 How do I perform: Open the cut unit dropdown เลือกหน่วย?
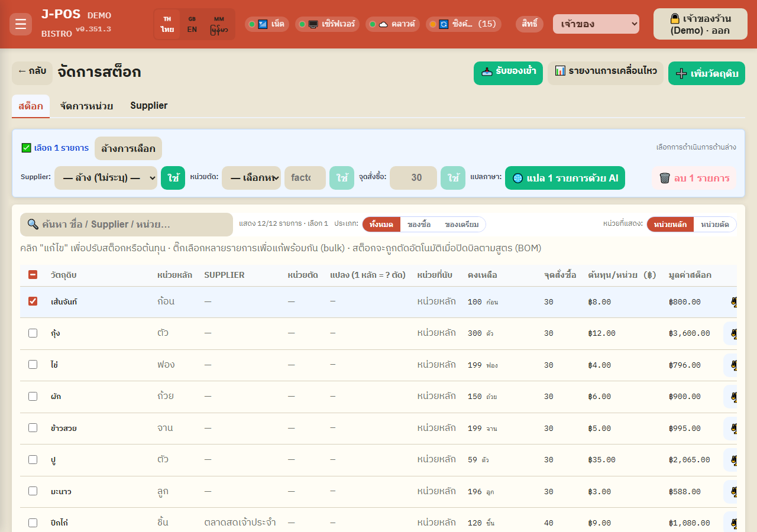pos(251,178)
